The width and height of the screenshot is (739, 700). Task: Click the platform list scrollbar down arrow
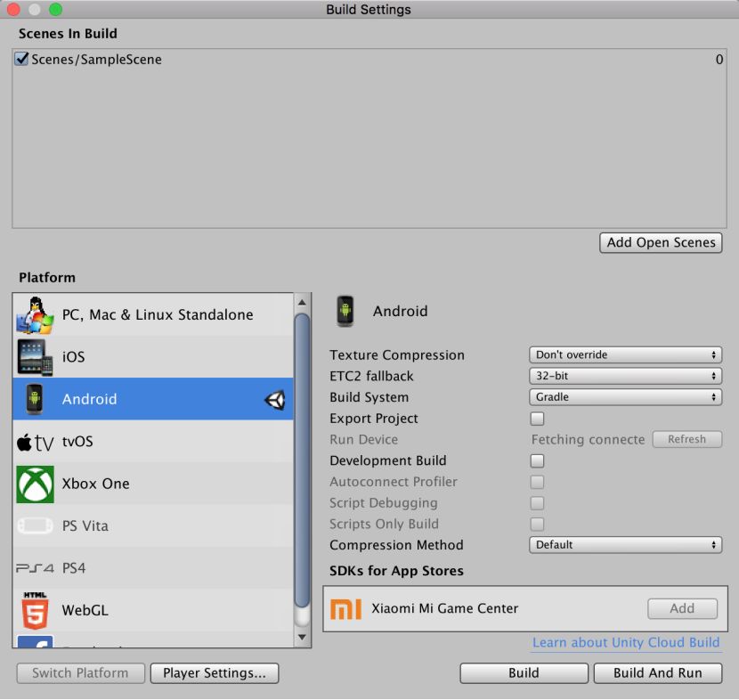click(303, 638)
